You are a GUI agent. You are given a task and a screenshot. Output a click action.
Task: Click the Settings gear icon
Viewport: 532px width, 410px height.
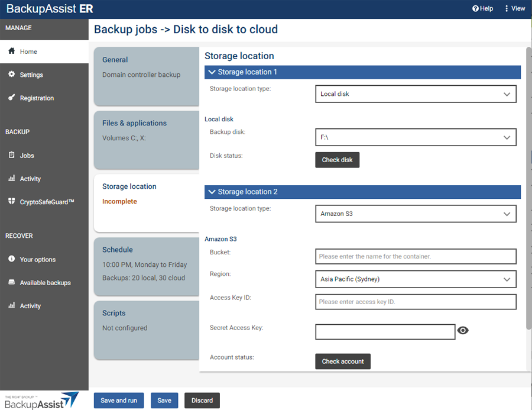(x=12, y=74)
